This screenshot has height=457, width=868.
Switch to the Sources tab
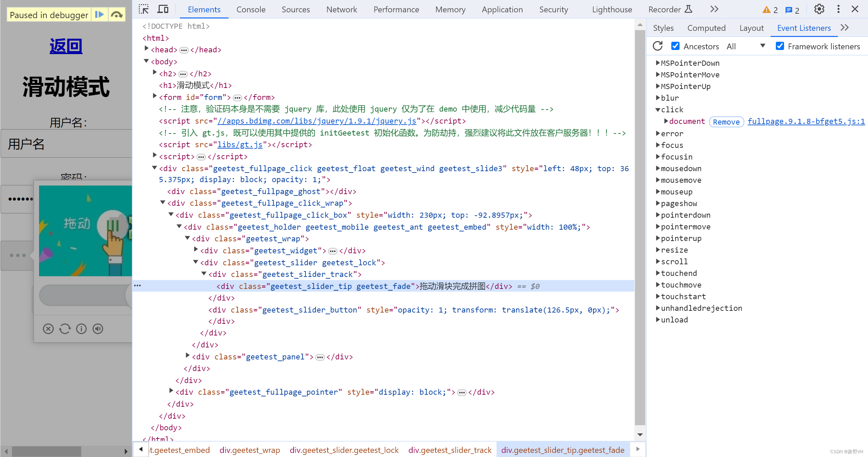point(294,9)
